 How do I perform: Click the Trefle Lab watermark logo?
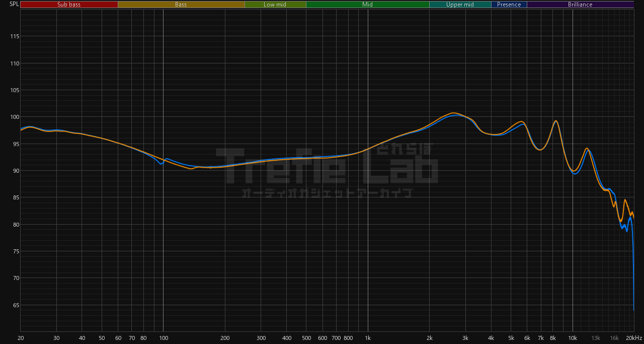pos(327,169)
